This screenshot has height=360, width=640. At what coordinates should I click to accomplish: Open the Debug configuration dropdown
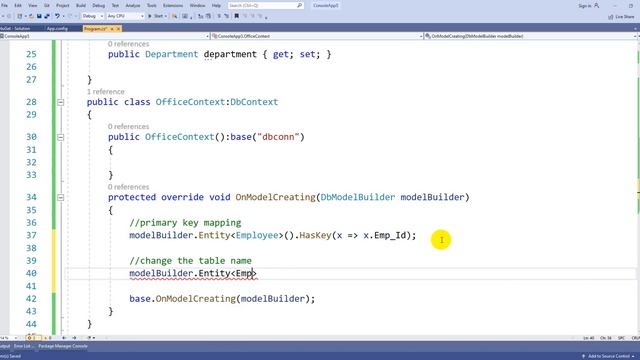coord(93,16)
